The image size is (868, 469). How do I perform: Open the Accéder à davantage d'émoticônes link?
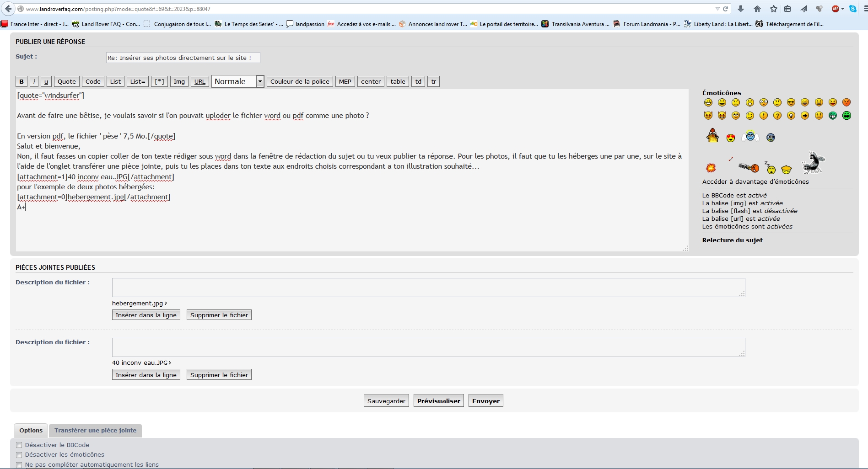point(755,181)
